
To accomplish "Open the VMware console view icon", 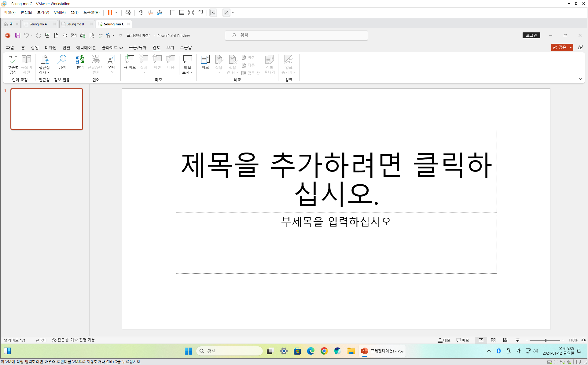I will click(213, 13).
